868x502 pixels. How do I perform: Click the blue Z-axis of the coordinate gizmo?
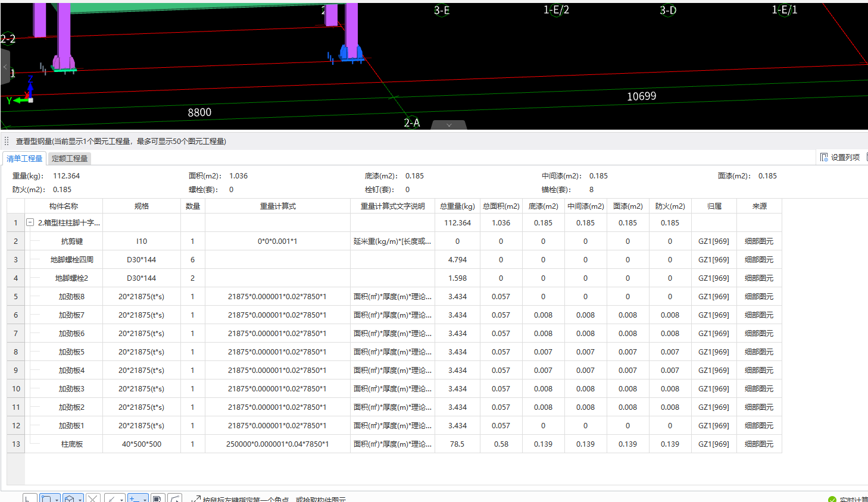(x=30, y=85)
